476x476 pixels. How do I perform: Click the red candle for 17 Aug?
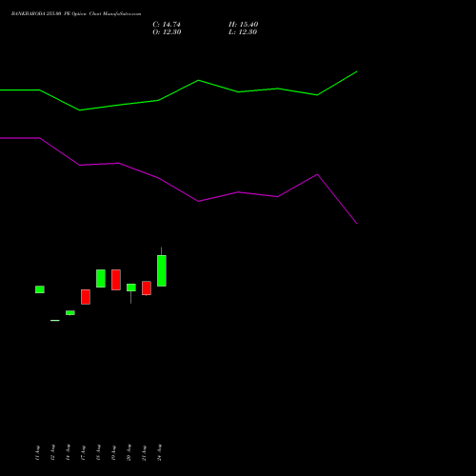point(86,297)
